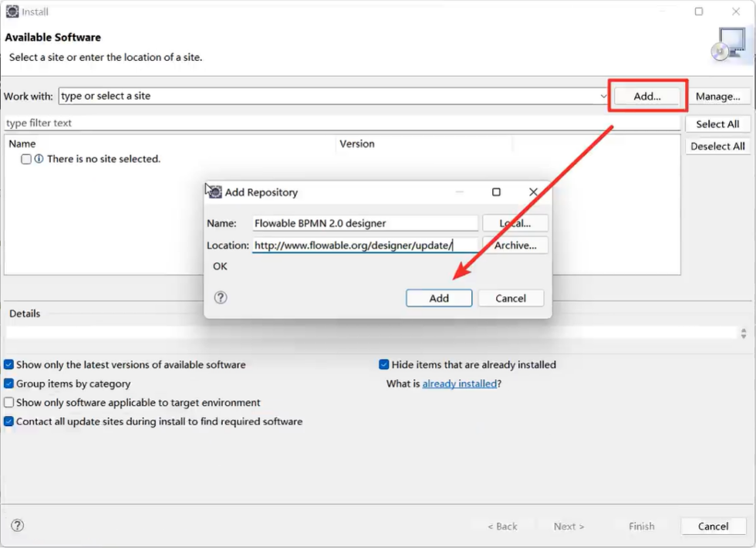Click the 'Available Software' heading
The width and height of the screenshot is (756, 548).
(53, 37)
